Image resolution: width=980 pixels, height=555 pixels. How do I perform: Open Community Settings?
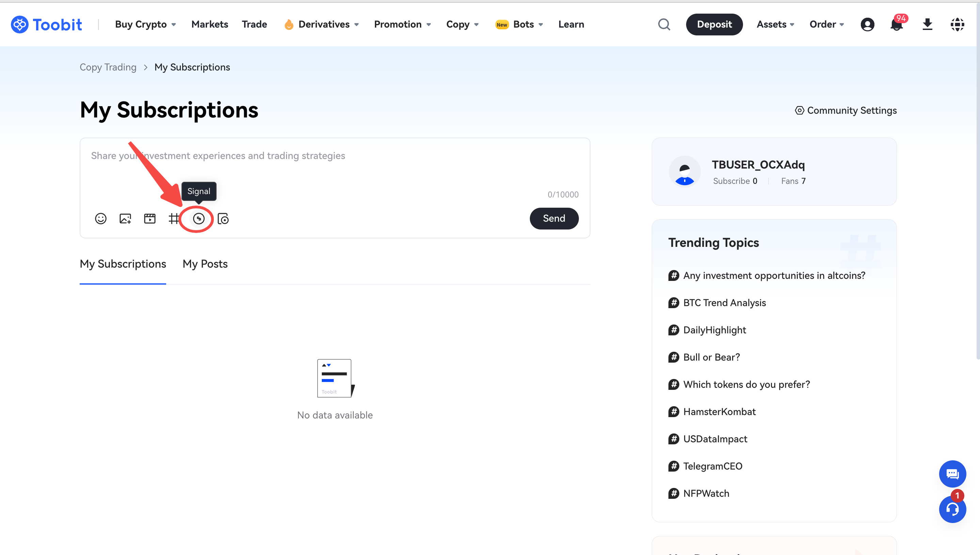(x=846, y=111)
